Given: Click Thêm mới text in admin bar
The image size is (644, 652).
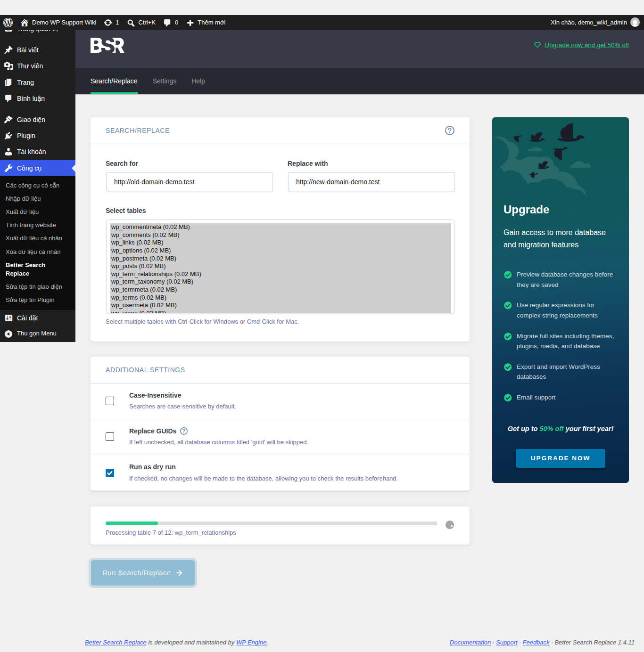Looking at the screenshot, I should pos(211,23).
